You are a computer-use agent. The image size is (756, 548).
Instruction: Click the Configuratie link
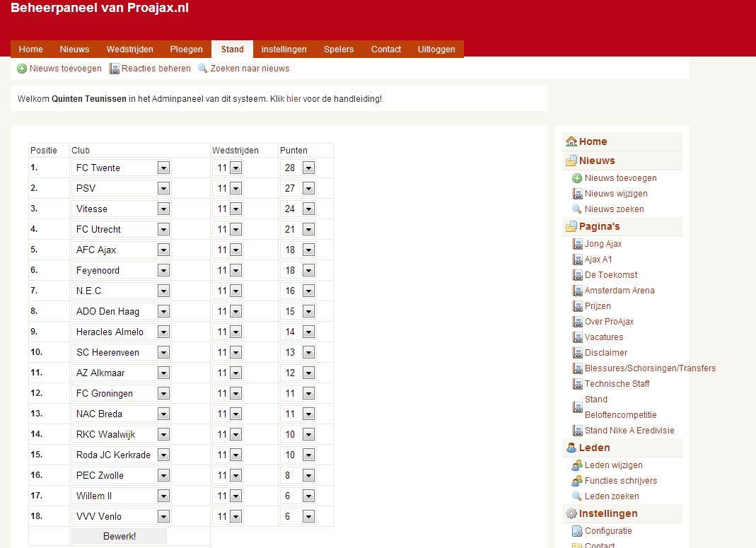coord(608,531)
